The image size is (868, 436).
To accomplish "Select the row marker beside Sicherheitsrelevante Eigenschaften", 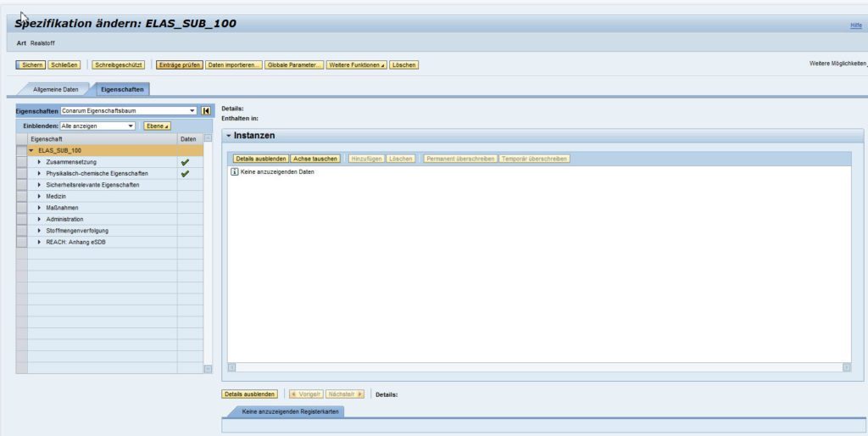I will [x=21, y=185].
